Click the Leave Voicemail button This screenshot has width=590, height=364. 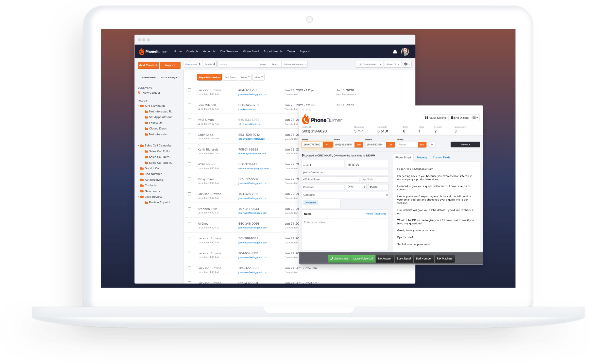(x=363, y=259)
